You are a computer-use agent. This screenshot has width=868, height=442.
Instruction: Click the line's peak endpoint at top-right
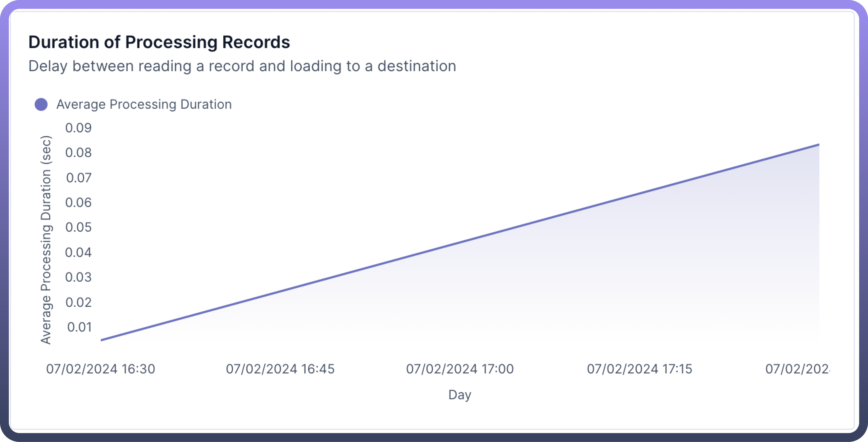coord(818,145)
